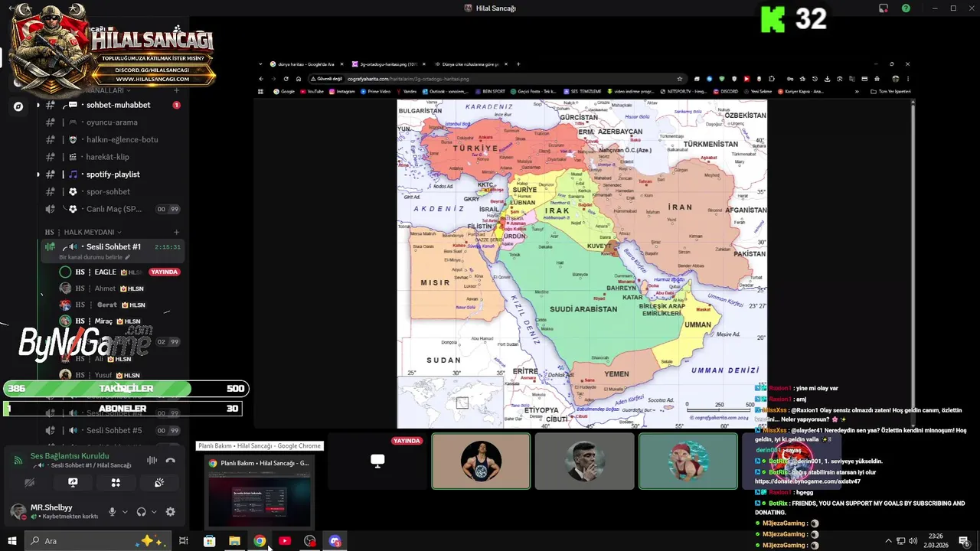Click the Chrome preview 'Planlı Bakım • Hilal Sancağı'

coord(260,491)
